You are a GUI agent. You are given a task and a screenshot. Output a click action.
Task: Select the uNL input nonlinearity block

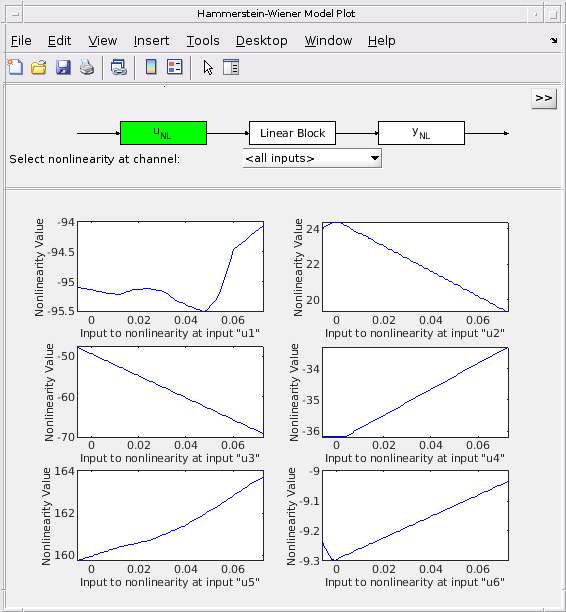[164, 133]
